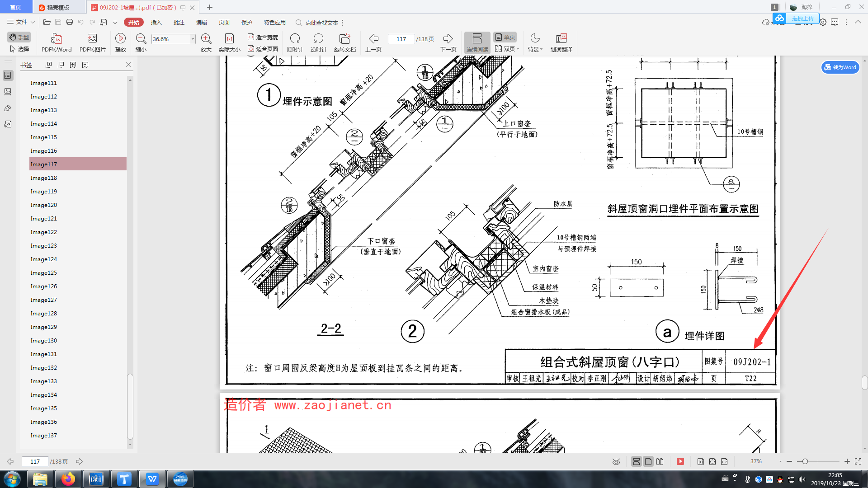The height and width of the screenshot is (488, 868).
Task: Click the bottom page number field 117
Action: pyautogui.click(x=35, y=461)
